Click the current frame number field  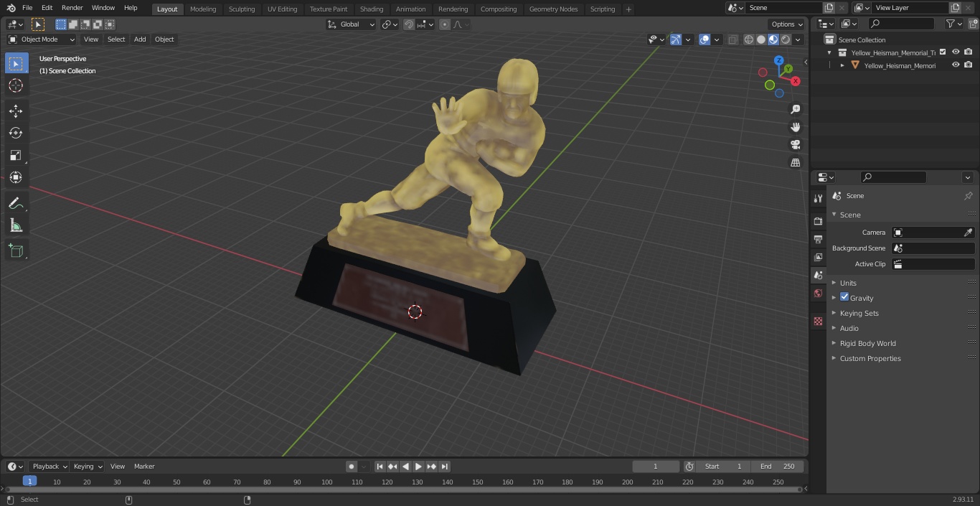[655, 467]
